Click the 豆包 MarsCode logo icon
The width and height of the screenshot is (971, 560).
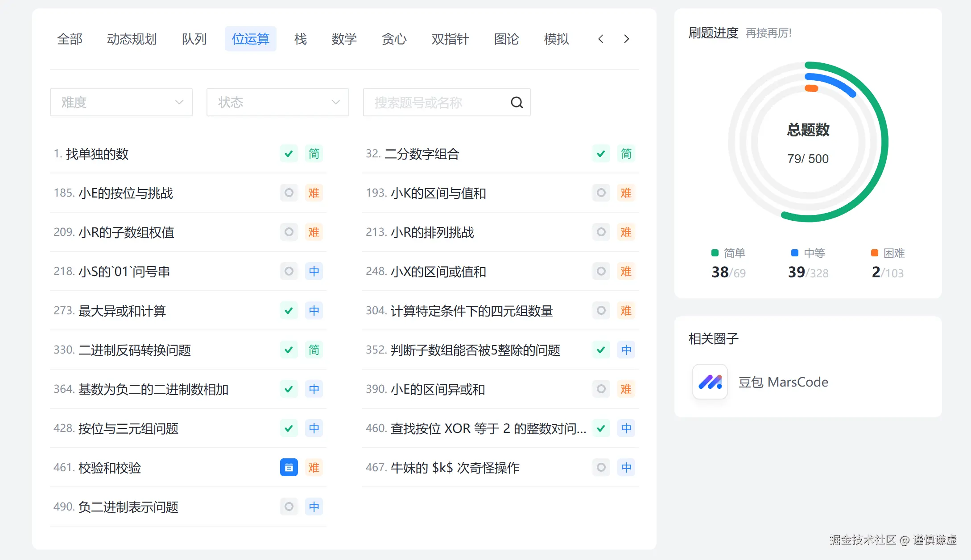click(x=710, y=382)
